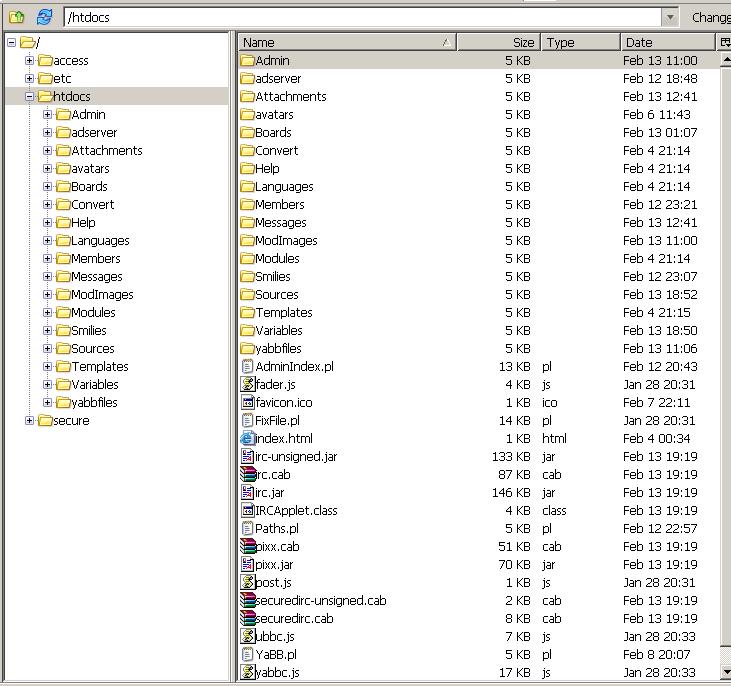This screenshot has width=731, height=686.
Task: Click the irc-unsigned.jar file icon
Action: tap(248, 457)
